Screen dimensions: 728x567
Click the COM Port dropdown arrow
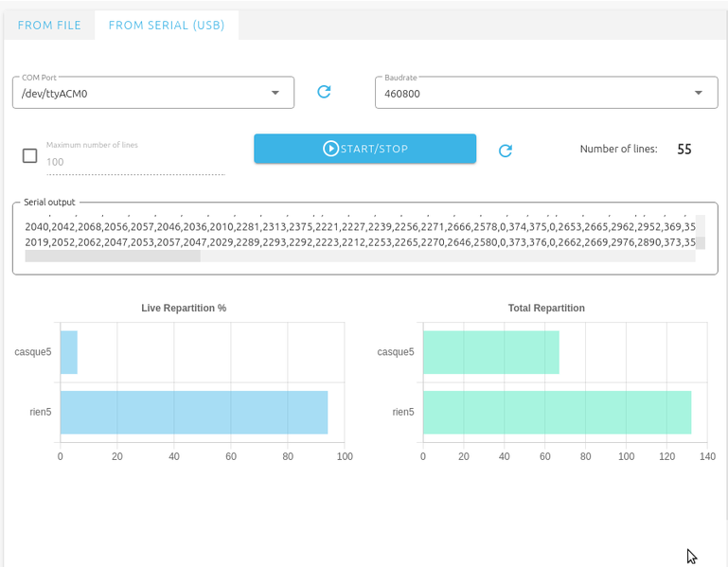click(275, 93)
